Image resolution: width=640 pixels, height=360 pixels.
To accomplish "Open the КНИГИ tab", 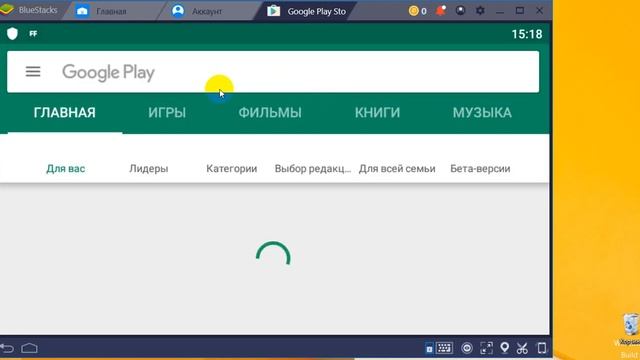I will [377, 113].
